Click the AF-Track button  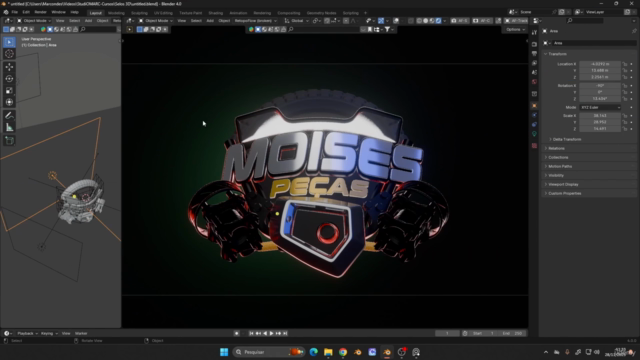[x=516, y=20]
